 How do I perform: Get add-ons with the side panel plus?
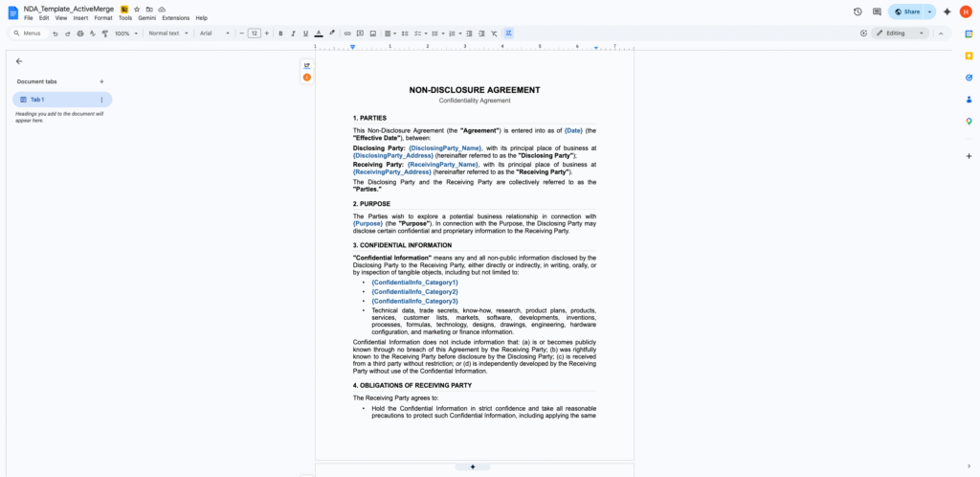969,156
